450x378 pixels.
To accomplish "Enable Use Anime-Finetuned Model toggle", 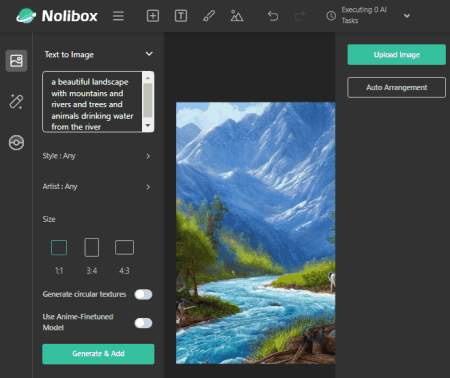I will tap(143, 323).
